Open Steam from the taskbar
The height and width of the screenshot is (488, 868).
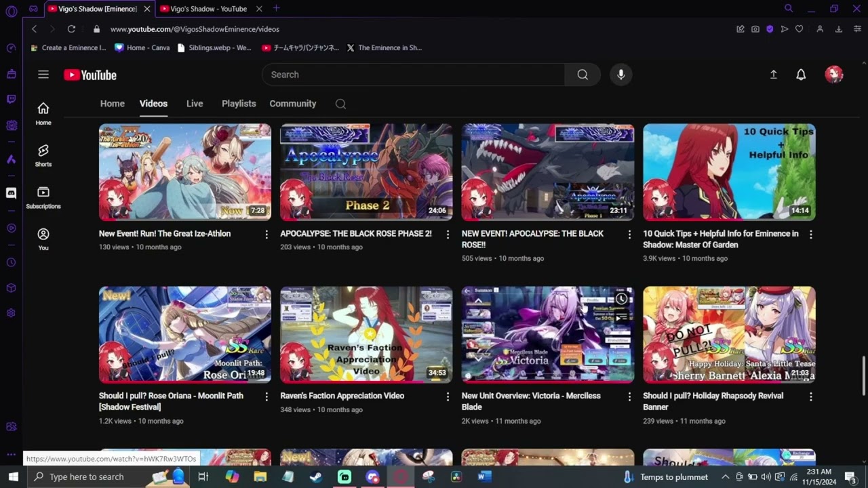click(x=316, y=477)
